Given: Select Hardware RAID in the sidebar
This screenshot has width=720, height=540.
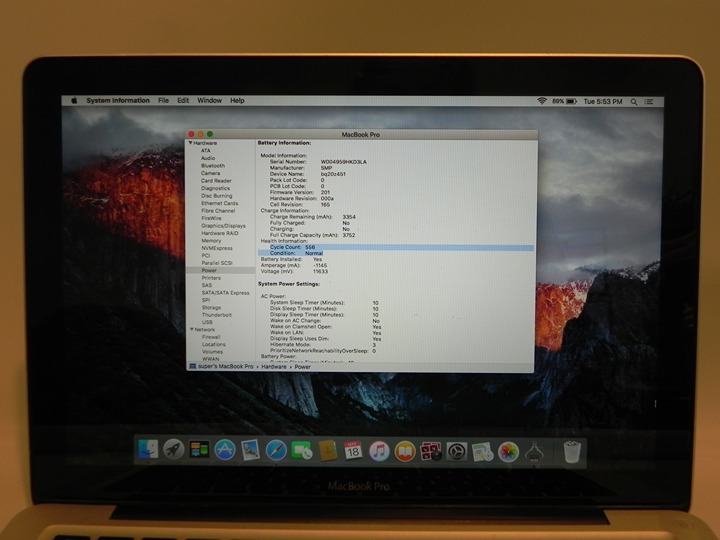Looking at the screenshot, I should [219, 233].
